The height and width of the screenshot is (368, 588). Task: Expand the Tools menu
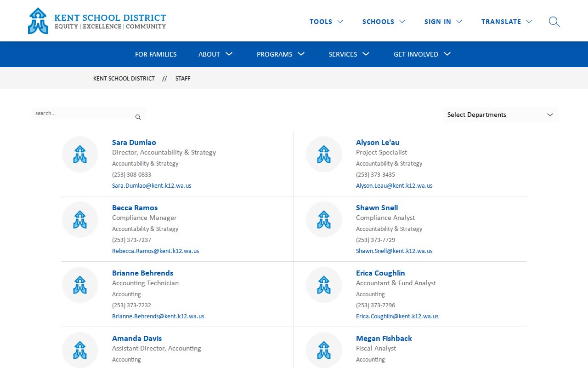[326, 22]
